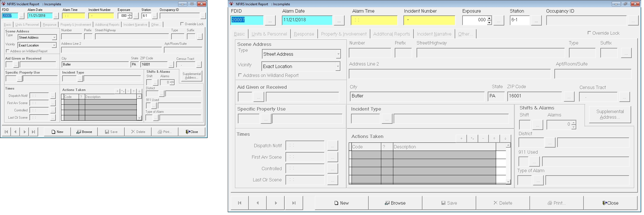Click New button in smaller window
Screen dimensions: 644x215
(57, 132)
